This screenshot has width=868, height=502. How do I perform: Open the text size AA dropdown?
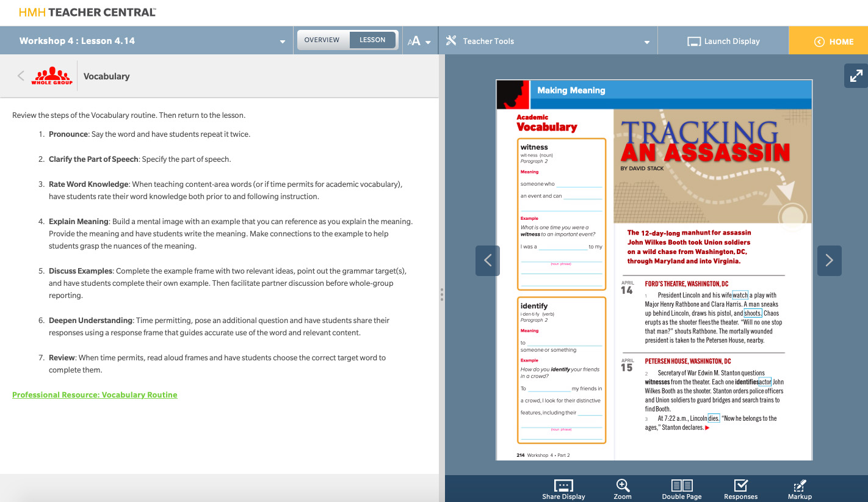click(x=419, y=41)
